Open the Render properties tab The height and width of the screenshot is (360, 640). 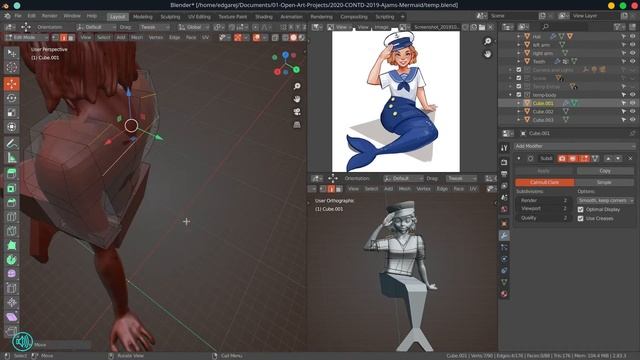504,162
